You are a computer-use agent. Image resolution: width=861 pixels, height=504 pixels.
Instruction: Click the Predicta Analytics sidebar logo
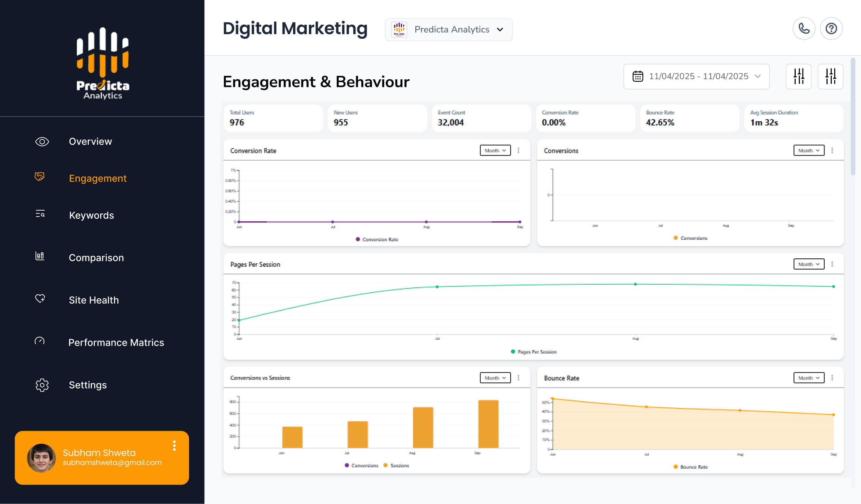tap(102, 63)
